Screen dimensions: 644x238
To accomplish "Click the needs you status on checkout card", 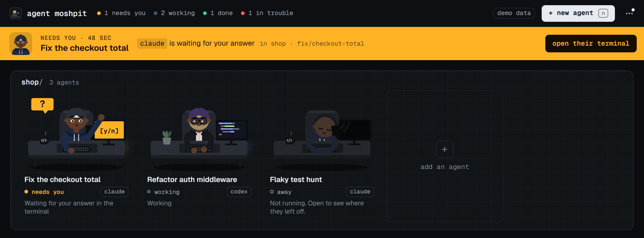I will coord(44,192).
